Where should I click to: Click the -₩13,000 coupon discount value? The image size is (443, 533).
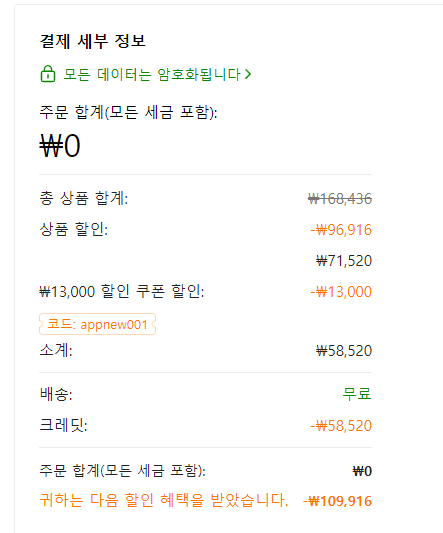click(341, 292)
